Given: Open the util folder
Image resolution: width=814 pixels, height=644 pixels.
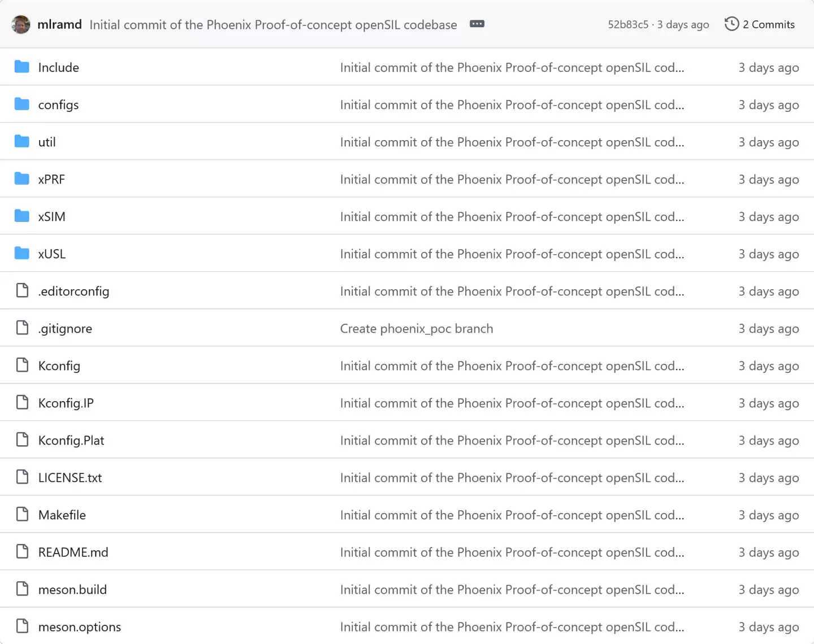Looking at the screenshot, I should (x=47, y=142).
